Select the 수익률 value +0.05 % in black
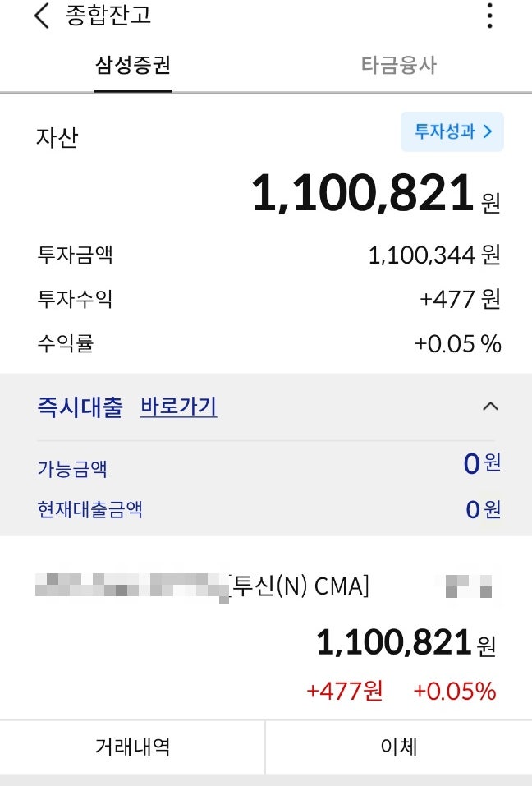Screen dimensions: 532x786 pos(458,344)
